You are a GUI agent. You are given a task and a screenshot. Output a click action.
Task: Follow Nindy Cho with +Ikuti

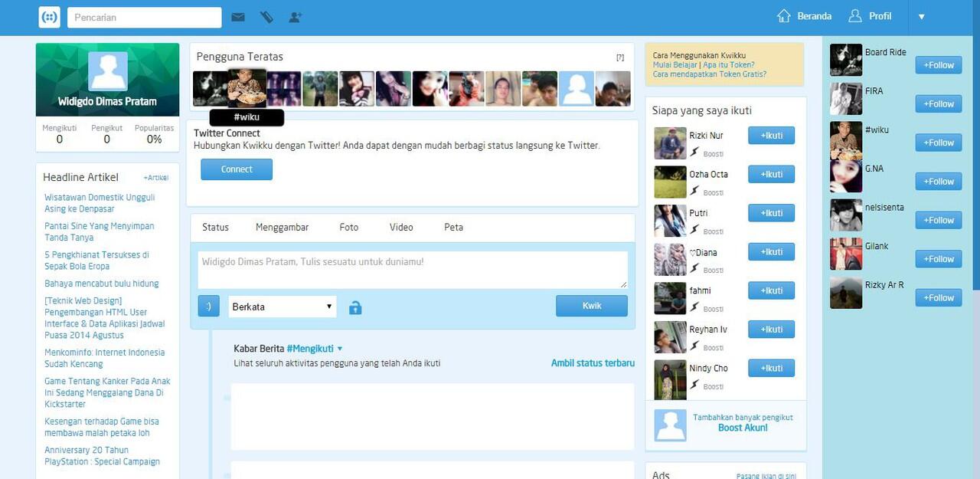771,368
